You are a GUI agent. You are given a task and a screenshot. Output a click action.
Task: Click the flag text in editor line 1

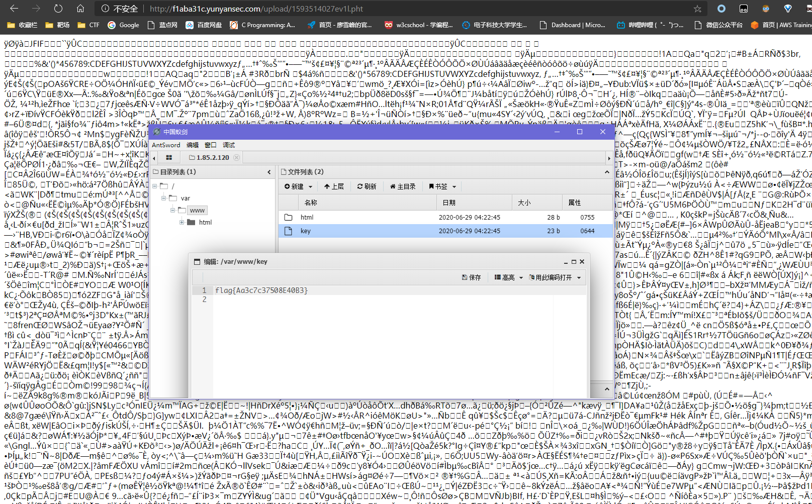tap(261, 290)
